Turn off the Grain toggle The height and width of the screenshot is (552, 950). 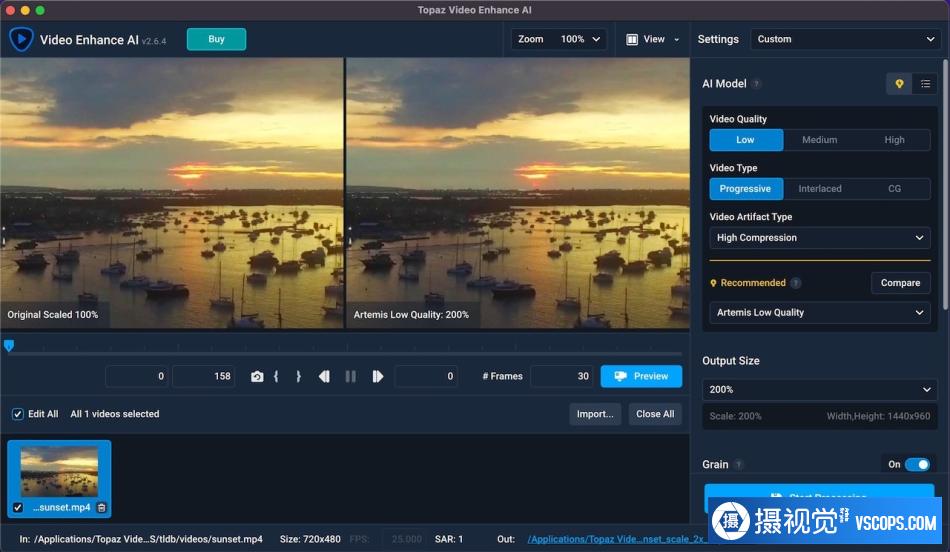pos(917,465)
